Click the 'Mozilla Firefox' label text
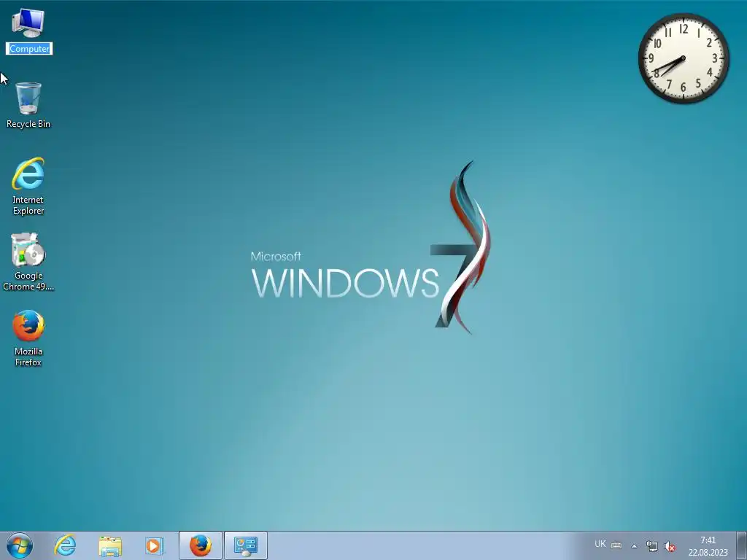The height and width of the screenshot is (560, 747). coord(28,357)
